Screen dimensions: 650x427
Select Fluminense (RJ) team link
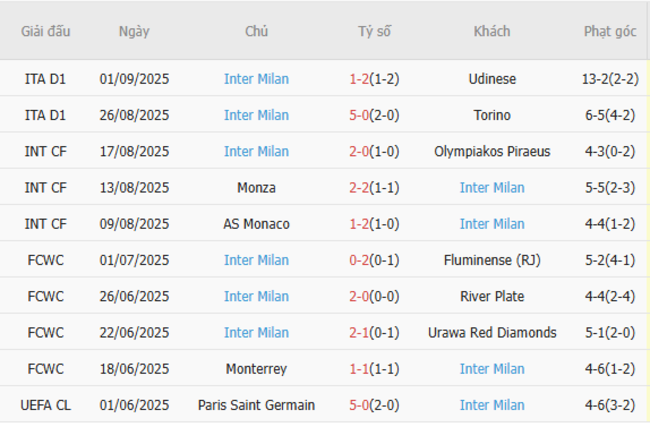point(492,260)
